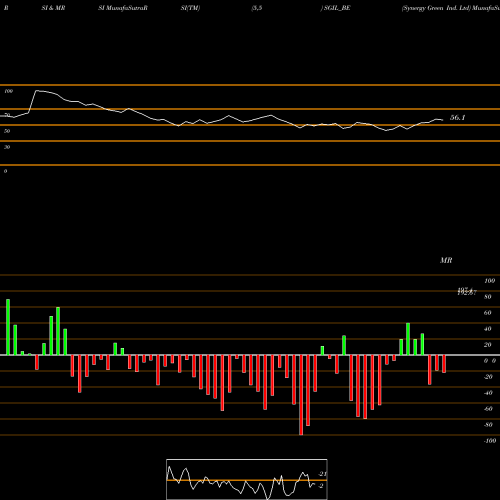Click the 20 label on MR axis
500x500 pixels.
click(x=488, y=345)
